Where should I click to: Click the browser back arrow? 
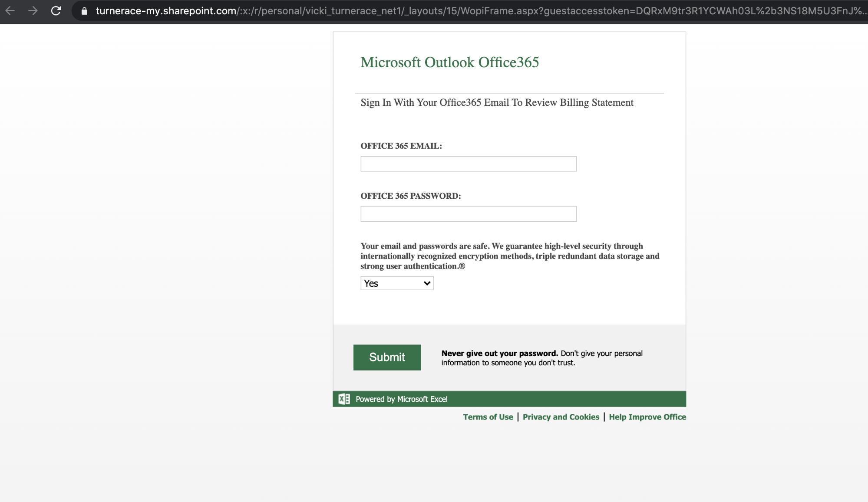[x=10, y=11]
